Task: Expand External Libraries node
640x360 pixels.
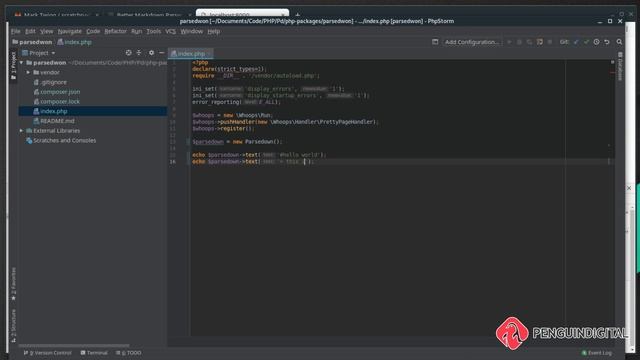Action: tap(22, 131)
